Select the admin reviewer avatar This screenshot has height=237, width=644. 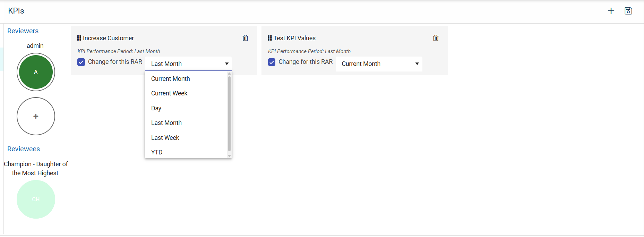(x=36, y=72)
